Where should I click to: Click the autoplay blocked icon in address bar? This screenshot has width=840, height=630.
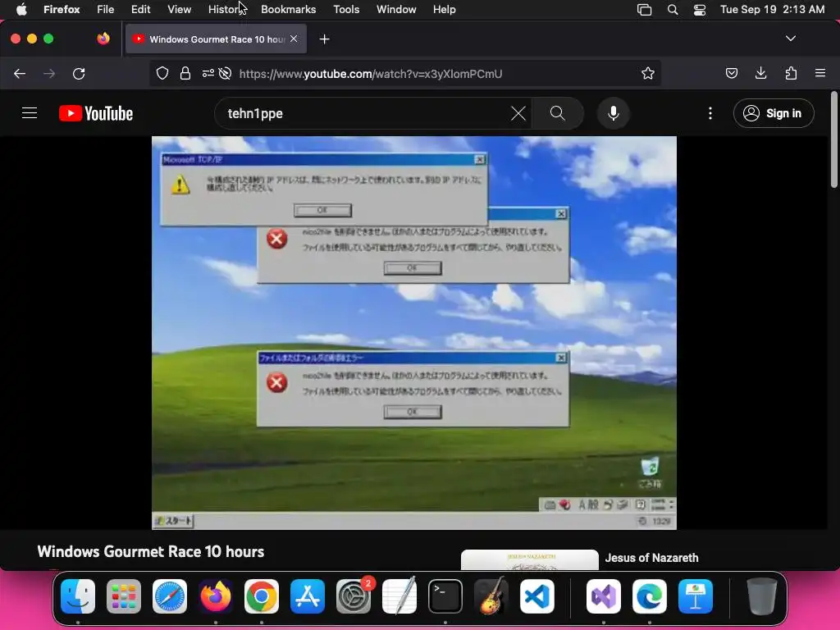(225, 73)
